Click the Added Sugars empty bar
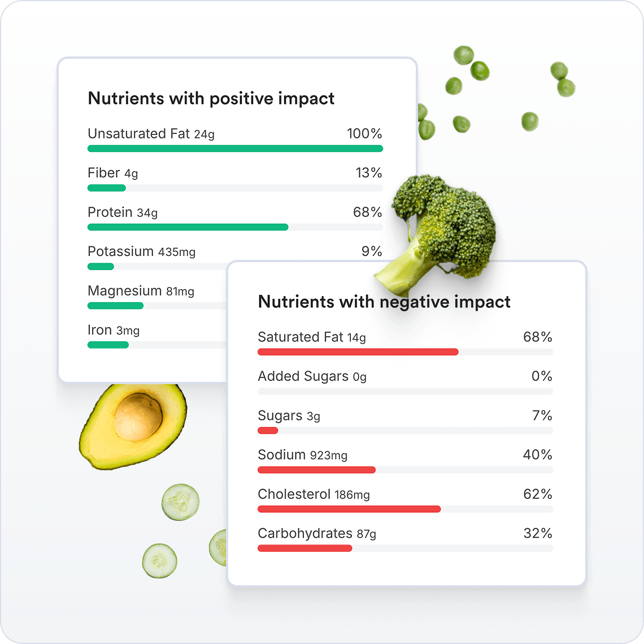Screen dimensions: 644x644 tap(405, 391)
